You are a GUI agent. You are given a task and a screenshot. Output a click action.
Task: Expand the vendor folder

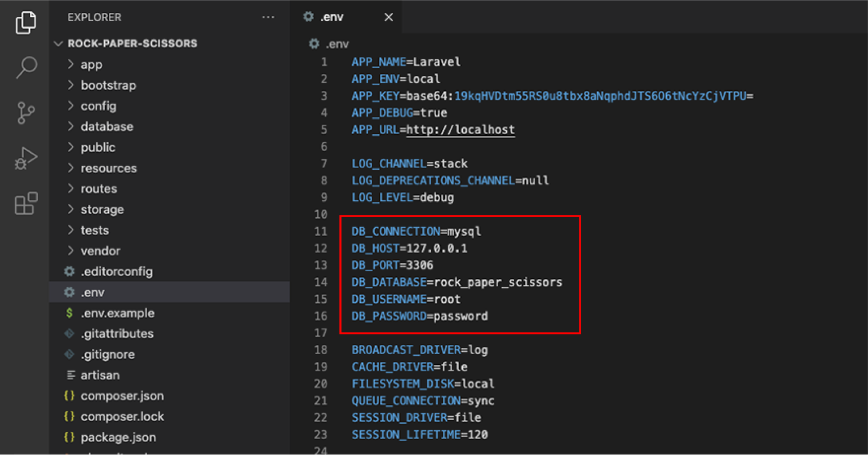[x=170, y=251]
